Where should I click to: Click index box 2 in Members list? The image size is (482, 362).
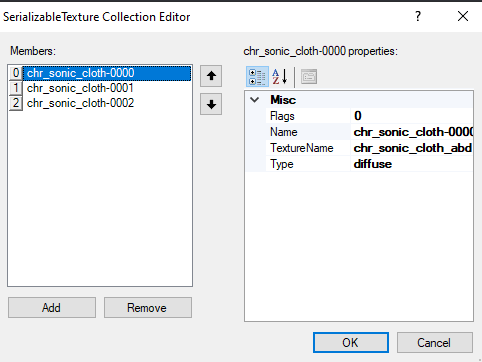tap(16, 103)
